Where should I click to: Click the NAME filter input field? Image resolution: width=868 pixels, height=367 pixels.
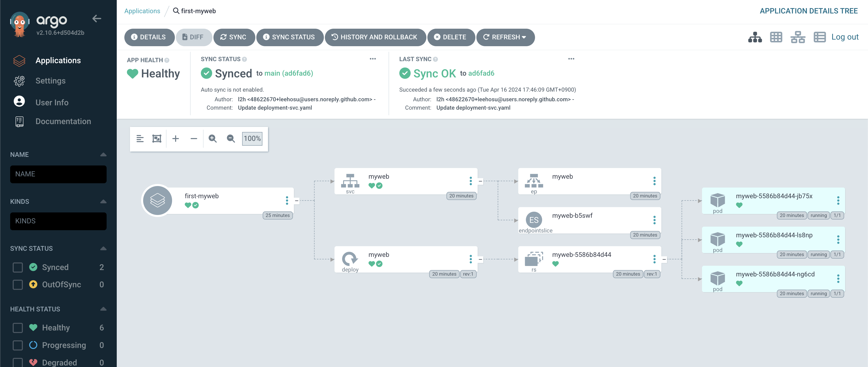[x=58, y=174]
